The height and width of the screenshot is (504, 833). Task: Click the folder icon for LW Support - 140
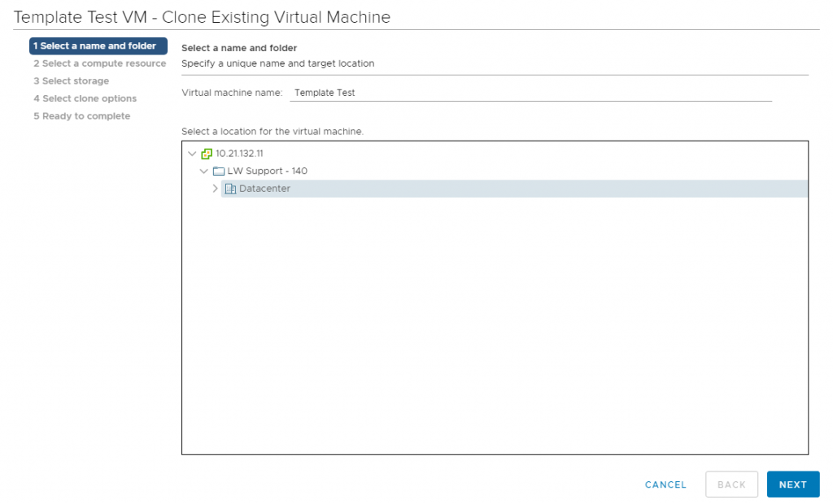(x=218, y=171)
